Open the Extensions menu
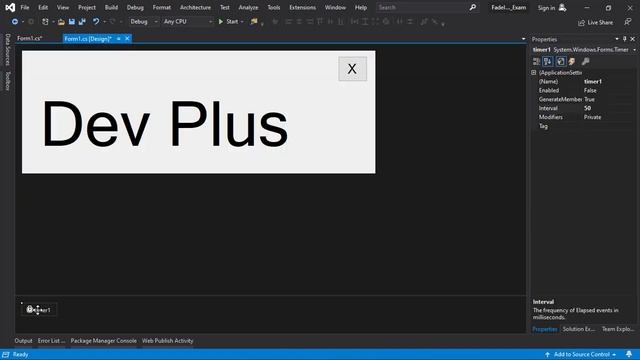The height and width of the screenshot is (360, 640). coord(302,7)
